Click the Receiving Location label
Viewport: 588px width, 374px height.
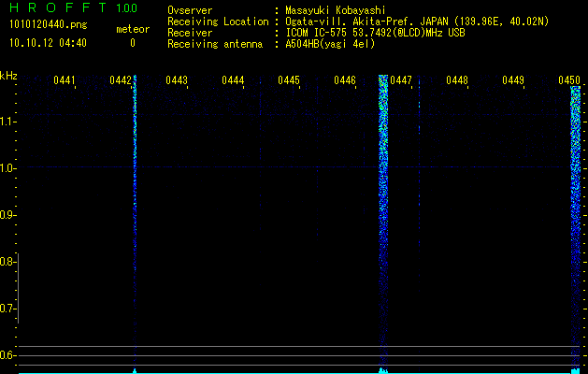click(x=218, y=22)
